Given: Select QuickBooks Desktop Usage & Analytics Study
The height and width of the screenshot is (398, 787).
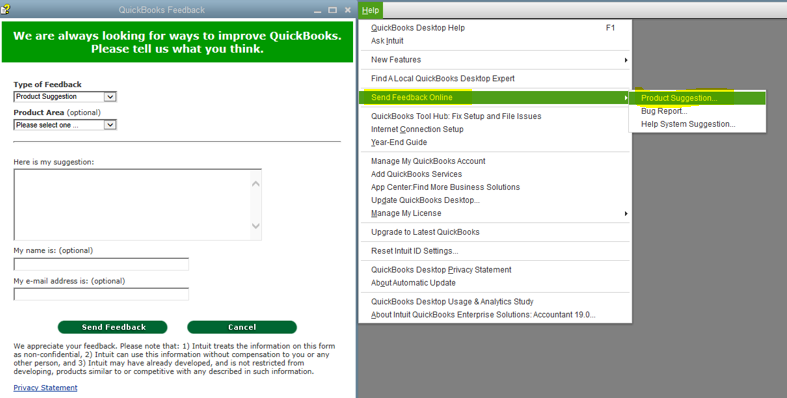Looking at the screenshot, I should tap(495, 302).
